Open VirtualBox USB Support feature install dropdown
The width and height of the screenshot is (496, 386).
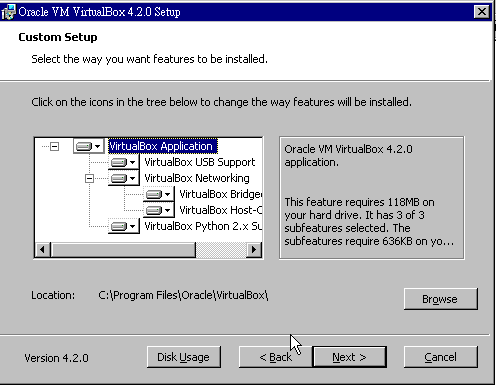123,162
